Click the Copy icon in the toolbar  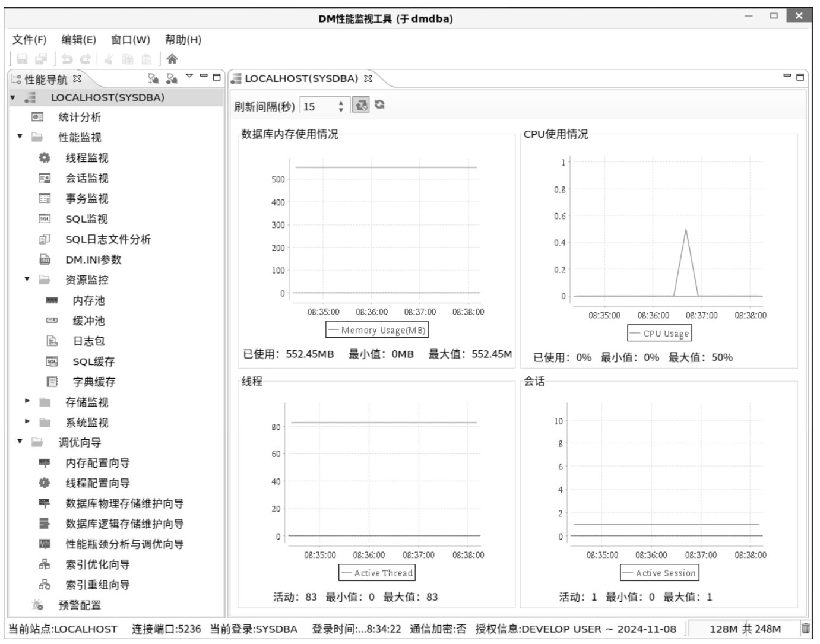point(128,59)
